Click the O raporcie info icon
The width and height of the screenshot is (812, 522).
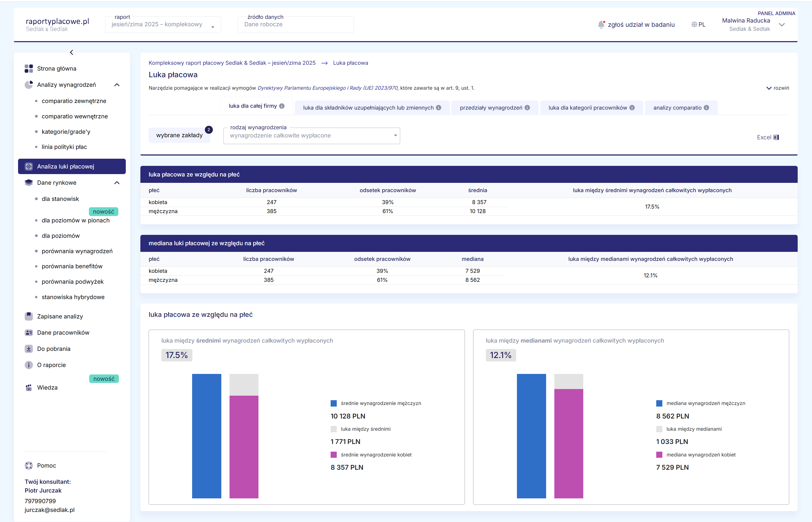click(29, 365)
